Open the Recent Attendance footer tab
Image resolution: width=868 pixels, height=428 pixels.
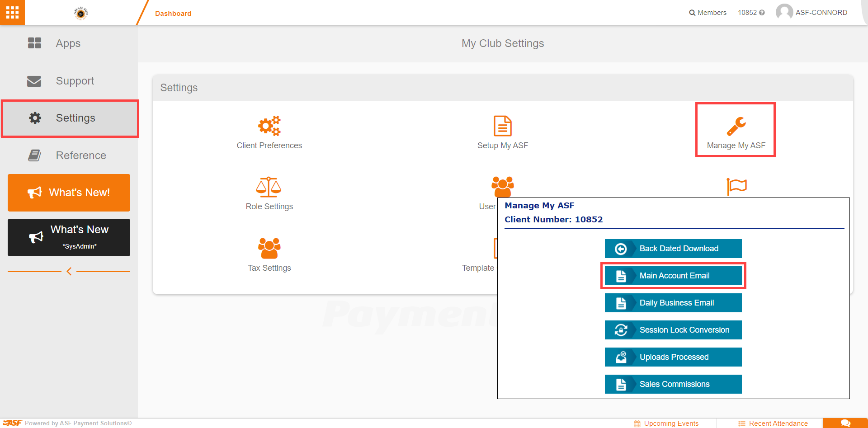point(773,423)
